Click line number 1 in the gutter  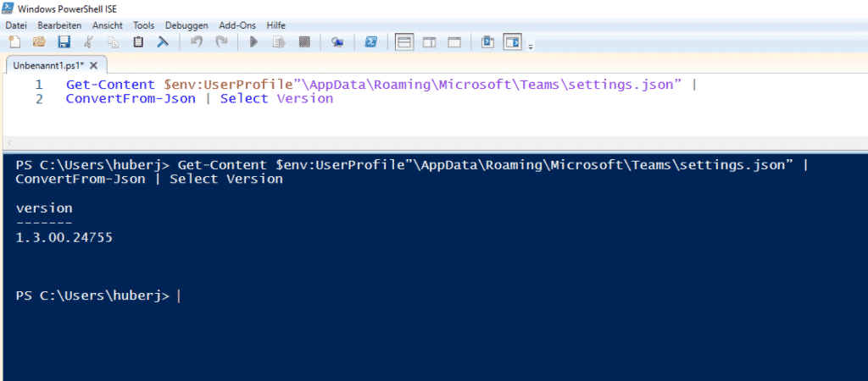click(x=39, y=85)
